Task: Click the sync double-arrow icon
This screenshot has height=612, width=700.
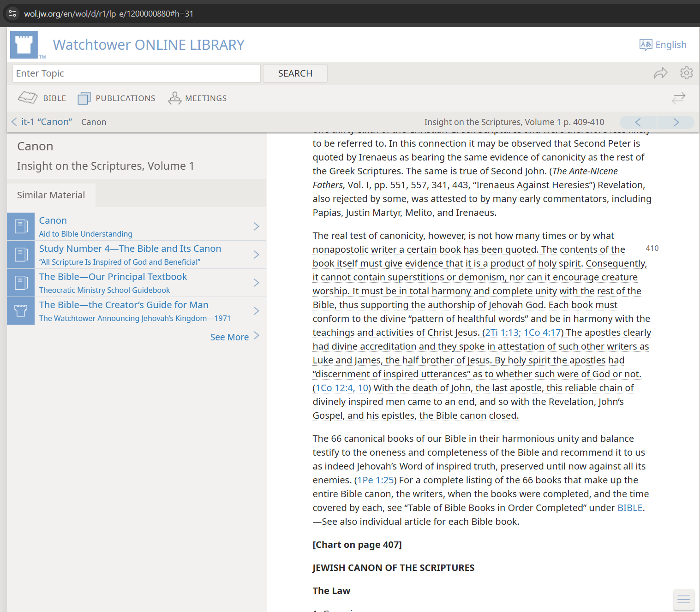Action: tap(678, 98)
